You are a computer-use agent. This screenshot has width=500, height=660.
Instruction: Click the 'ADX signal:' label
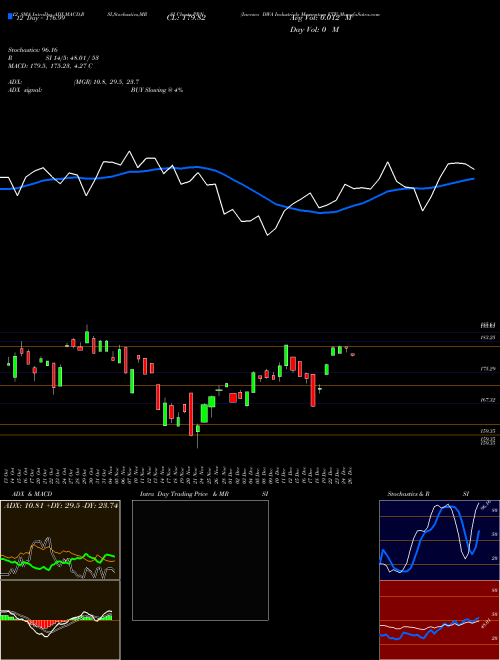25,90
